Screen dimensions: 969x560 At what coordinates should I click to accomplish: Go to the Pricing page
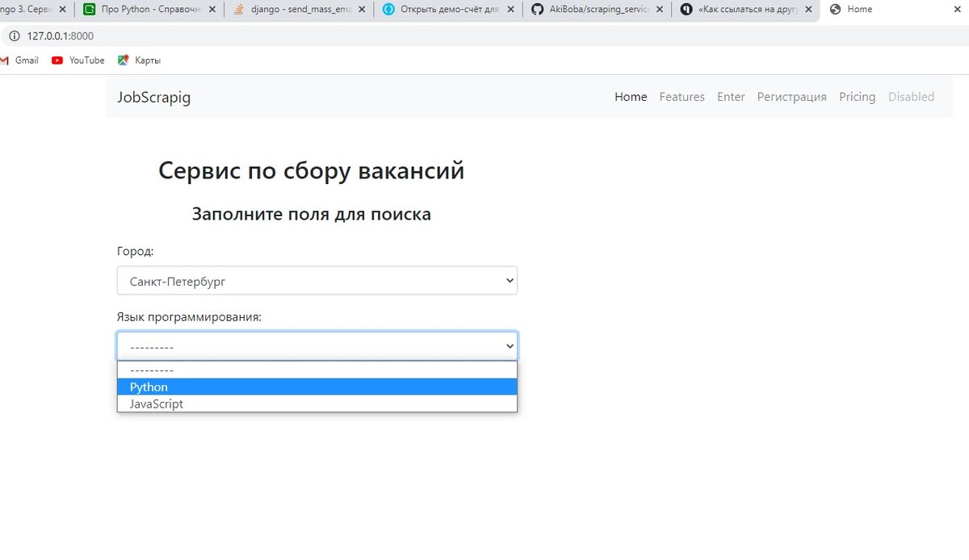pyautogui.click(x=857, y=96)
